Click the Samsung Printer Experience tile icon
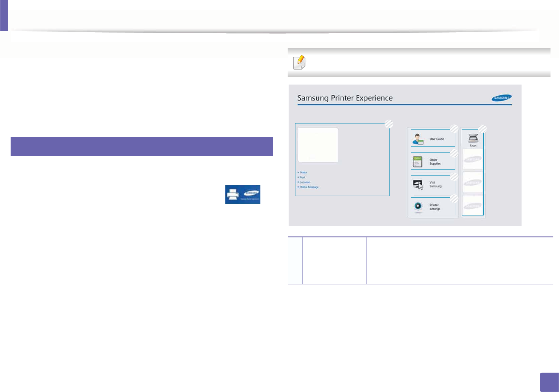Viewport: 559px width, 392px height. (243, 194)
